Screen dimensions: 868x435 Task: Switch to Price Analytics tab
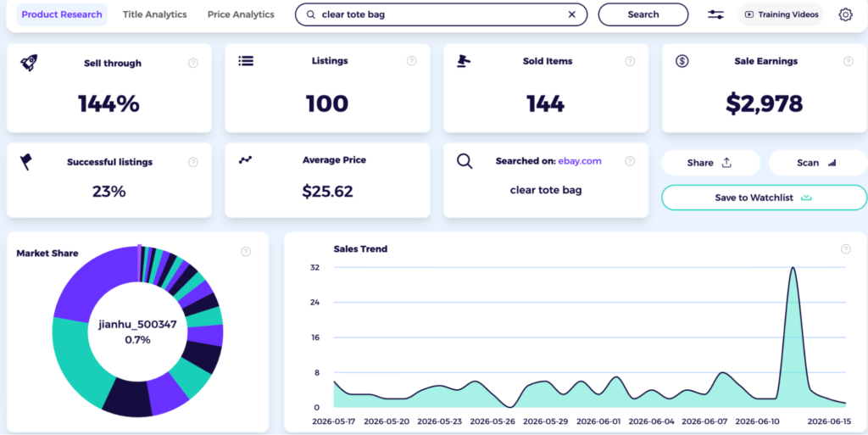(241, 14)
